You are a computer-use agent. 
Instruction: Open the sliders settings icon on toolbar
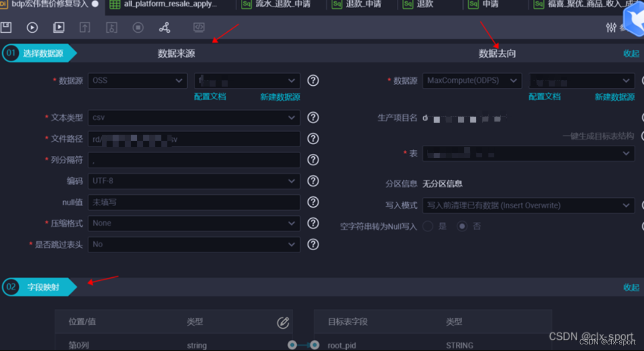point(610,28)
